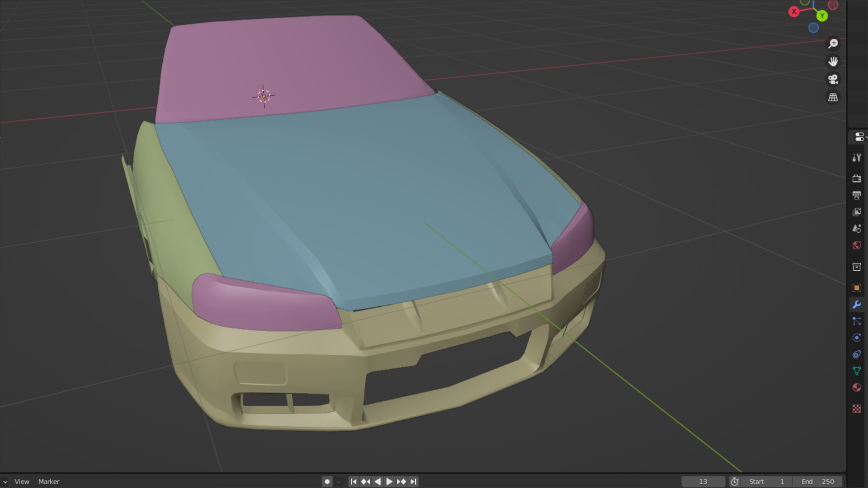868x488 pixels.
Task: Toggle perspective/orthographic grid button
Action: pyautogui.click(x=833, y=98)
